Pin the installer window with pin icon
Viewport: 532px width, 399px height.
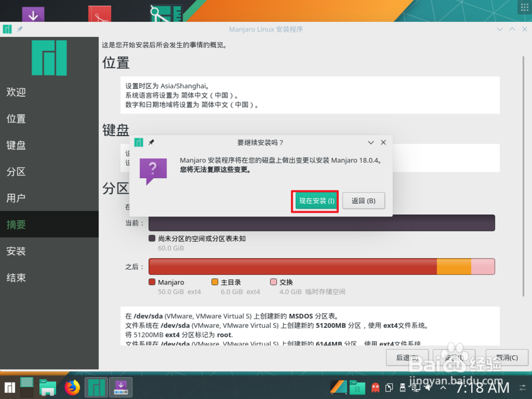20,29
